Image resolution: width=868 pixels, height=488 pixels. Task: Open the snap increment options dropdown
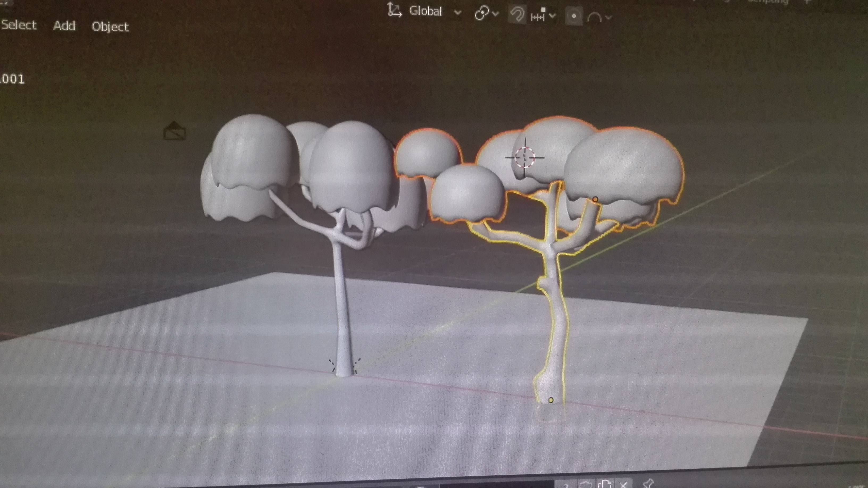tap(543, 15)
